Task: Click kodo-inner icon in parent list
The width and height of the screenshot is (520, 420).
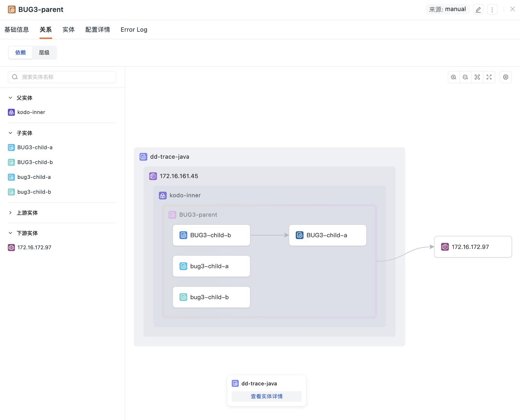Action: click(x=11, y=112)
